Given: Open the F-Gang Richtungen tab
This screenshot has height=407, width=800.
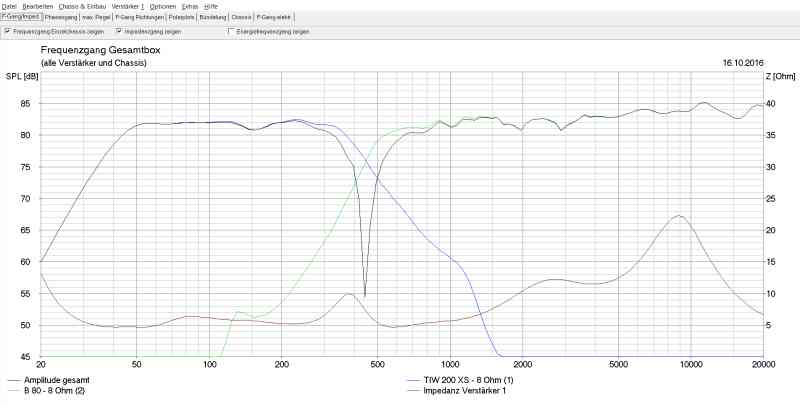Looking at the screenshot, I should coord(139,17).
